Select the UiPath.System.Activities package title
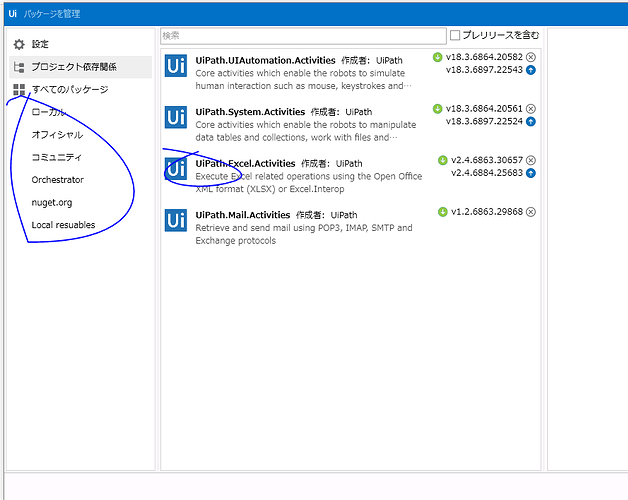628x500 pixels. (250, 112)
